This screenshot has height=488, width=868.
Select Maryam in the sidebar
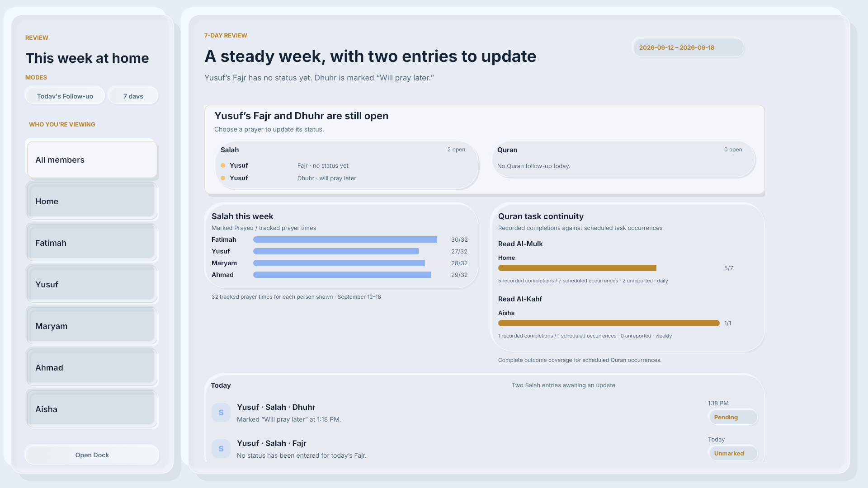tap(92, 326)
